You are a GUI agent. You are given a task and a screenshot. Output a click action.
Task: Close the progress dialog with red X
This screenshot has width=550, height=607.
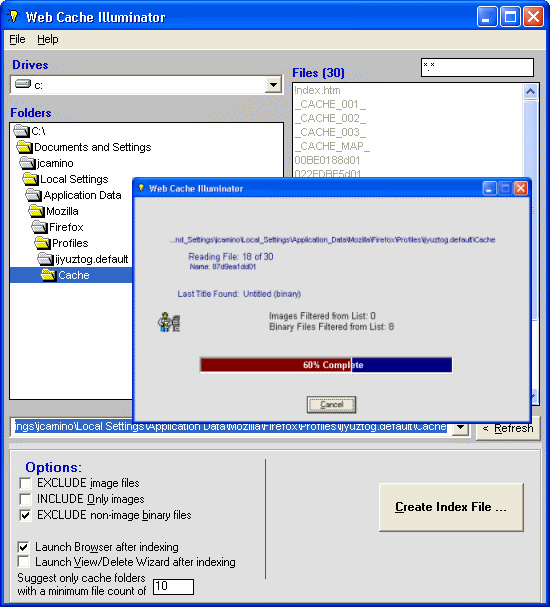pos(521,189)
